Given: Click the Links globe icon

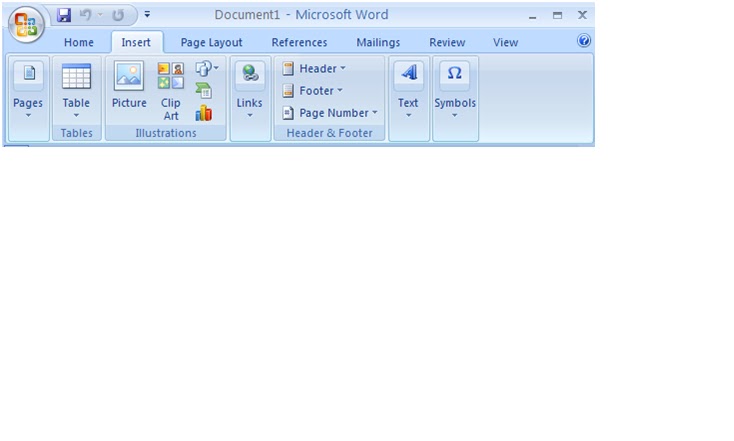Looking at the screenshot, I should tap(250, 74).
